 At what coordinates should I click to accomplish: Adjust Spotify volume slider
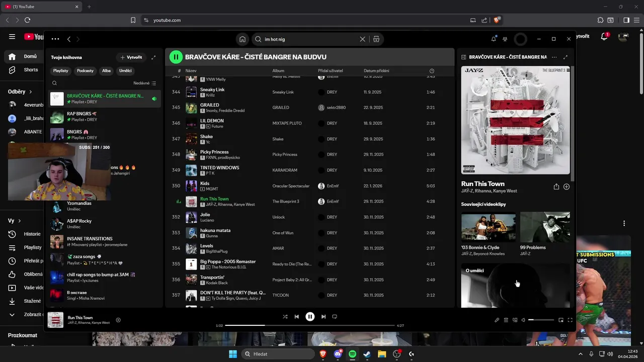(x=541, y=320)
